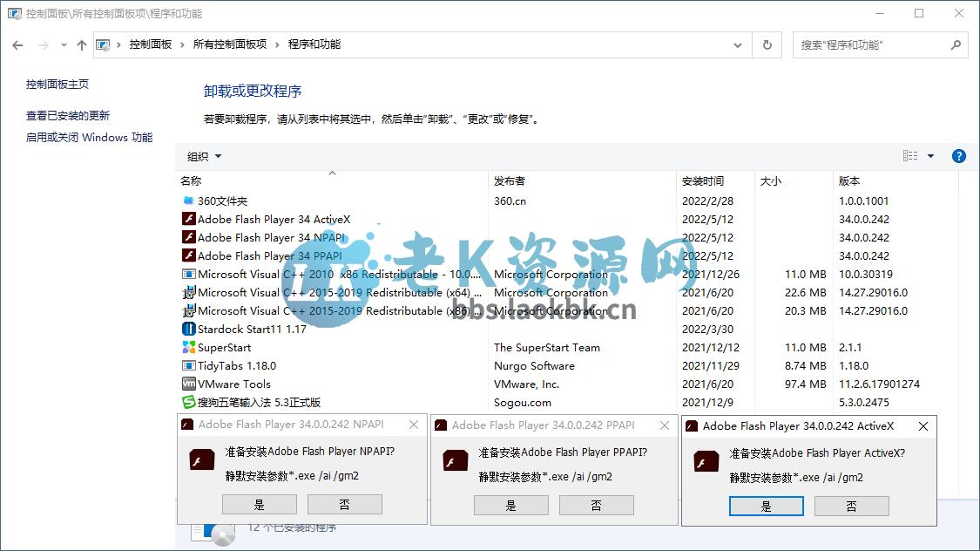980x551 pixels.
Task: Click 否 in the NPAPI dialog
Action: (x=344, y=504)
